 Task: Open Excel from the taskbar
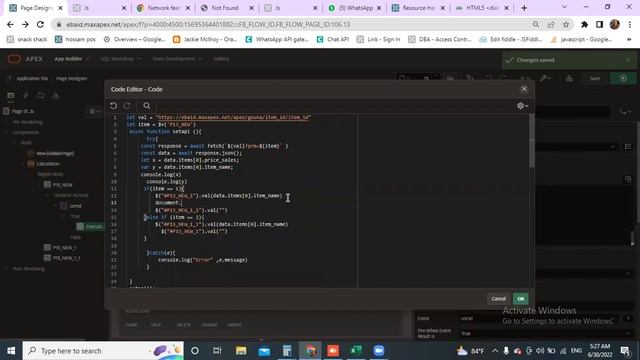(x=356, y=351)
